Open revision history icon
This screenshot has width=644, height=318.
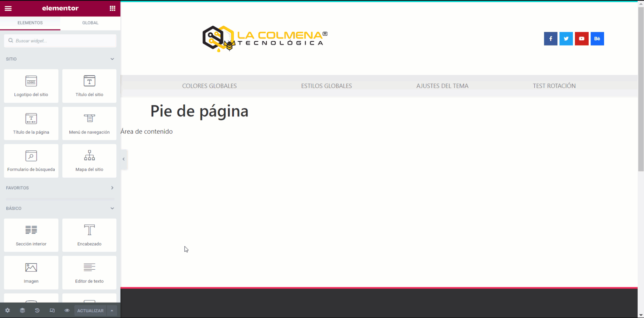click(x=37, y=311)
